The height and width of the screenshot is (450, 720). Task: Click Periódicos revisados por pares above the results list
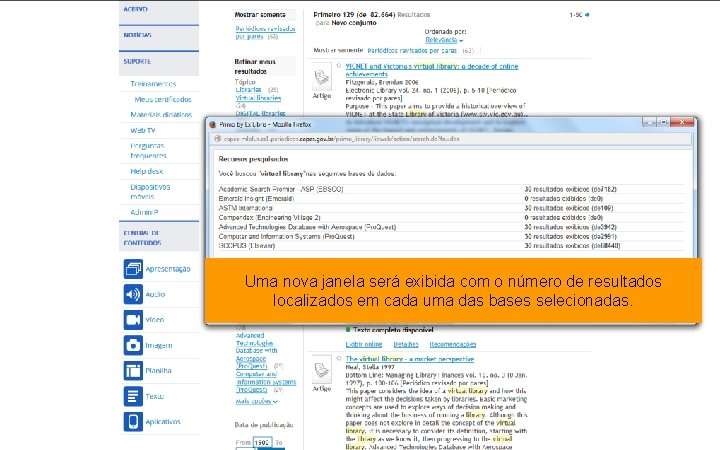(x=412, y=51)
